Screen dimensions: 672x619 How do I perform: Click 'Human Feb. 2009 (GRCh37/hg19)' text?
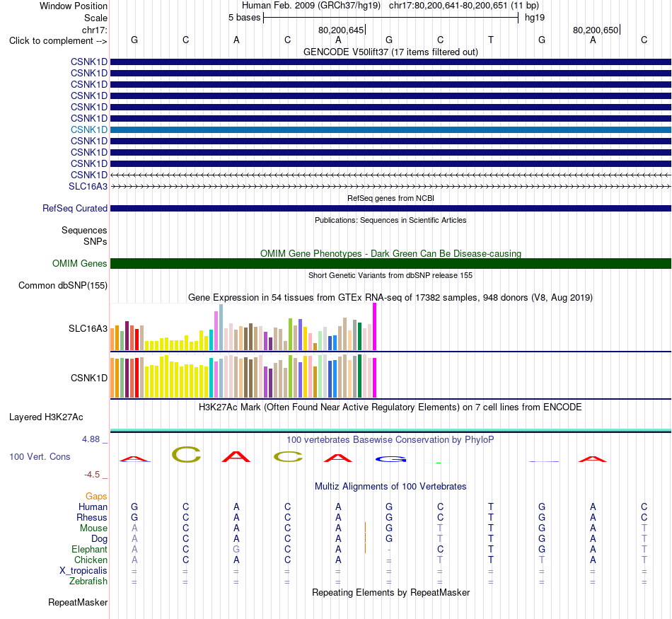coord(311,6)
